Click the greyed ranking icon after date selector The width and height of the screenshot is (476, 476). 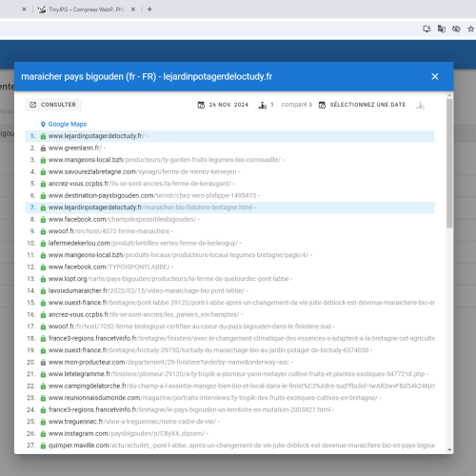[x=420, y=105]
